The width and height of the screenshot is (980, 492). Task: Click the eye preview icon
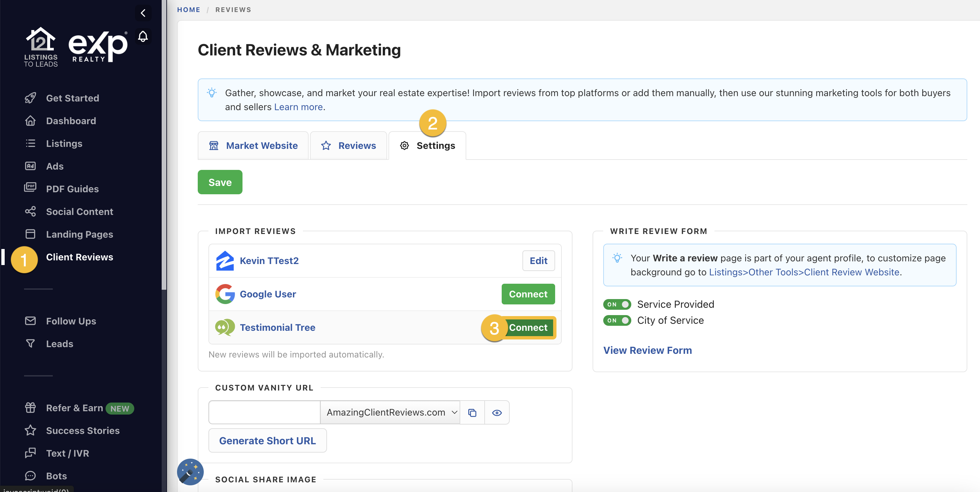pos(497,413)
